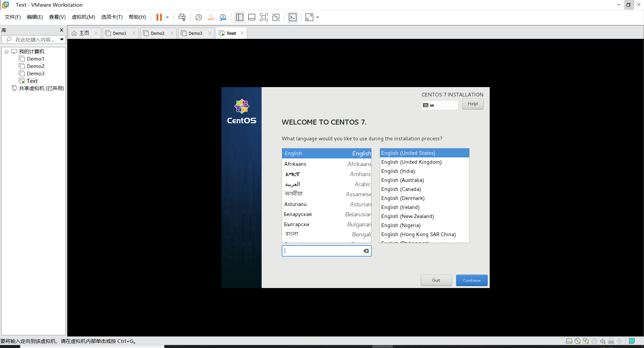Select 共享虚拟机 (已弃用) in library
Screen dimensions: 644x348
(x=41, y=88)
